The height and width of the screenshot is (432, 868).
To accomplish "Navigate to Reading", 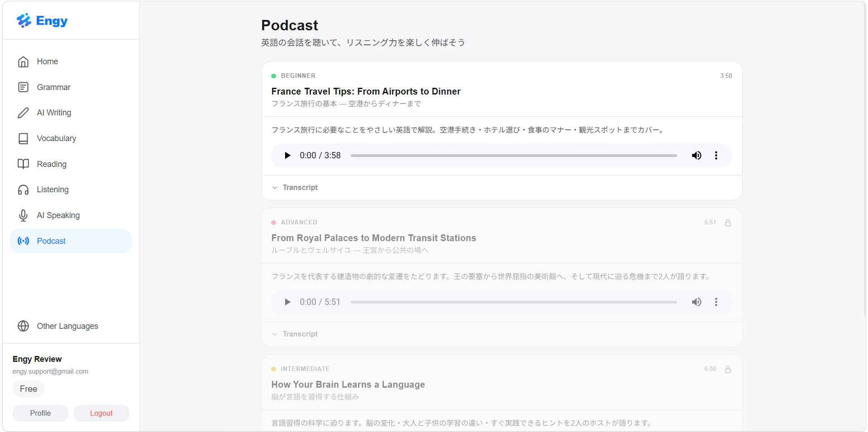I will (x=71, y=164).
